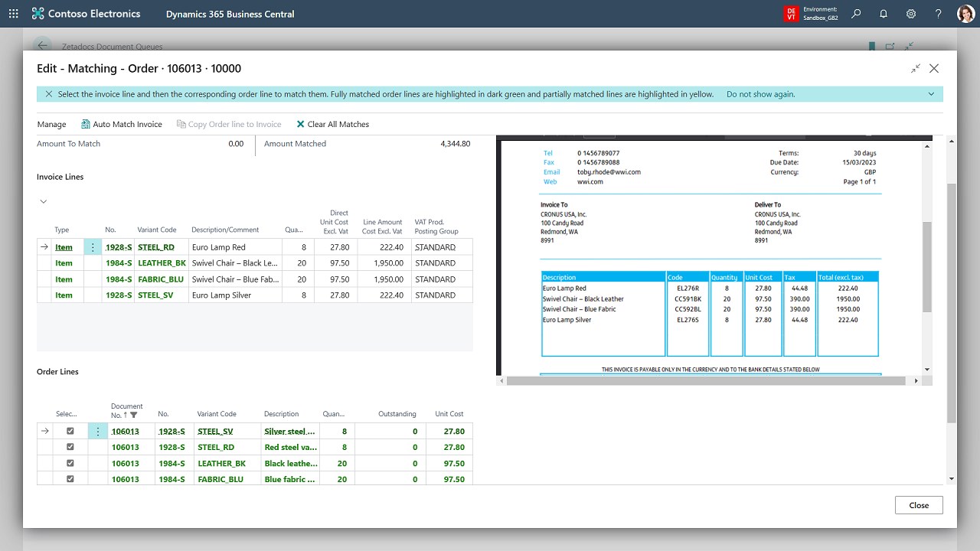
Task: Click Variant Code column header in Invoice Lines
Action: (157, 230)
